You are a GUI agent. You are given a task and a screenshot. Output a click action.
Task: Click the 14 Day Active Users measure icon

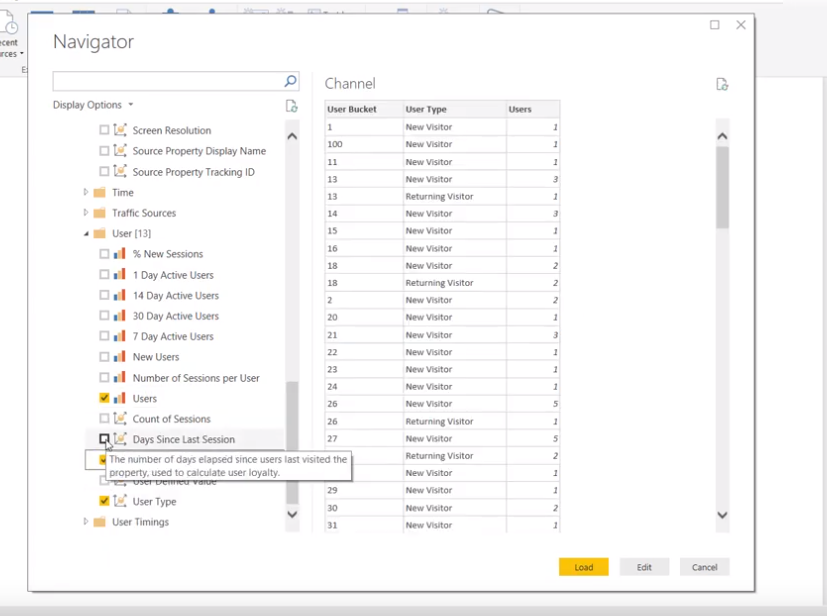pyautogui.click(x=120, y=295)
